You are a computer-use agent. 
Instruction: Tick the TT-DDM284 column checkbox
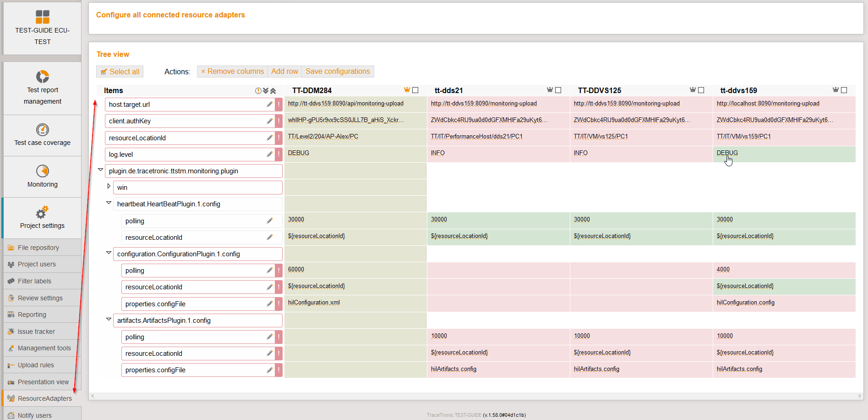[x=415, y=90]
